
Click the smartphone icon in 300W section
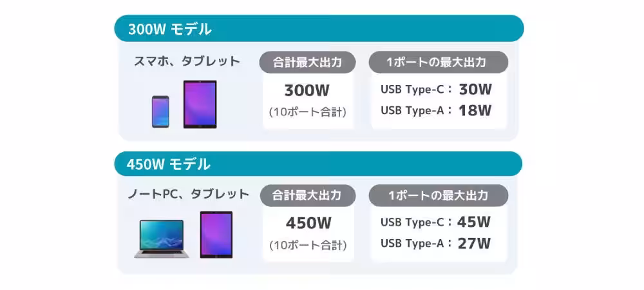160,111
